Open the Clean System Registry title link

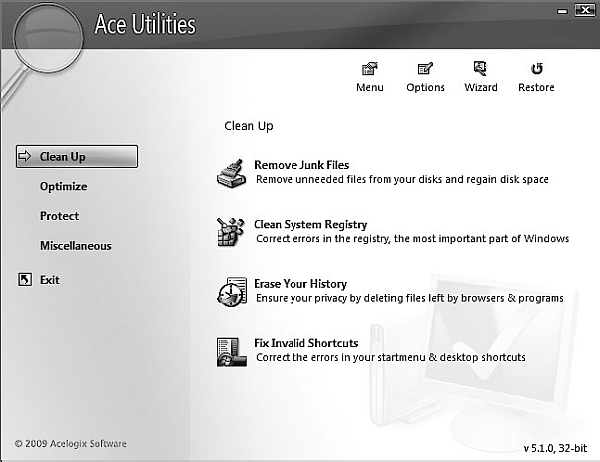click(310, 224)
